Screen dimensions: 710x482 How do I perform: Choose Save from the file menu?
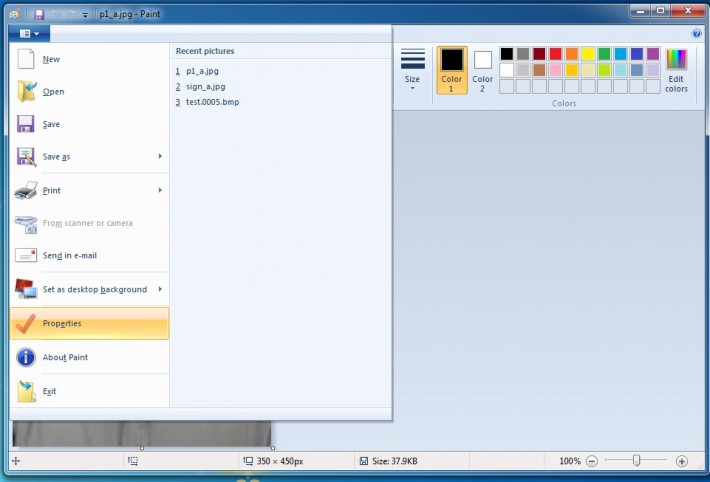pos(89,124)
